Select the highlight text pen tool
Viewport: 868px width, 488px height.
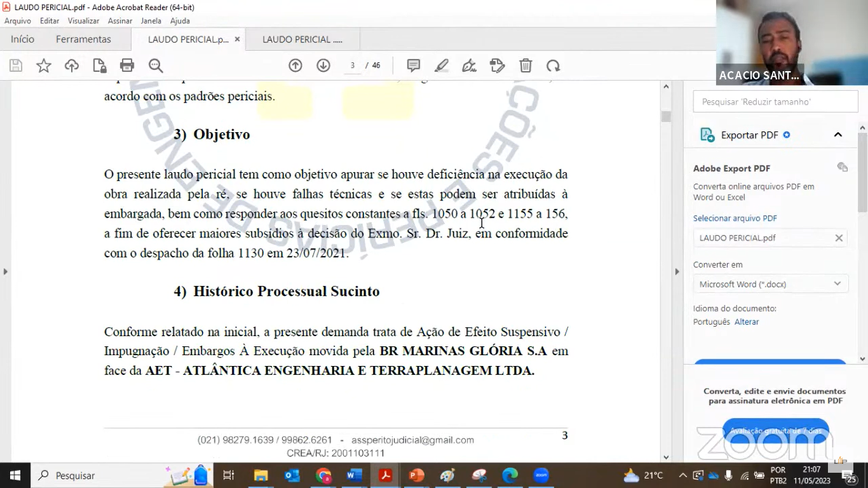[x=442, y=65]
